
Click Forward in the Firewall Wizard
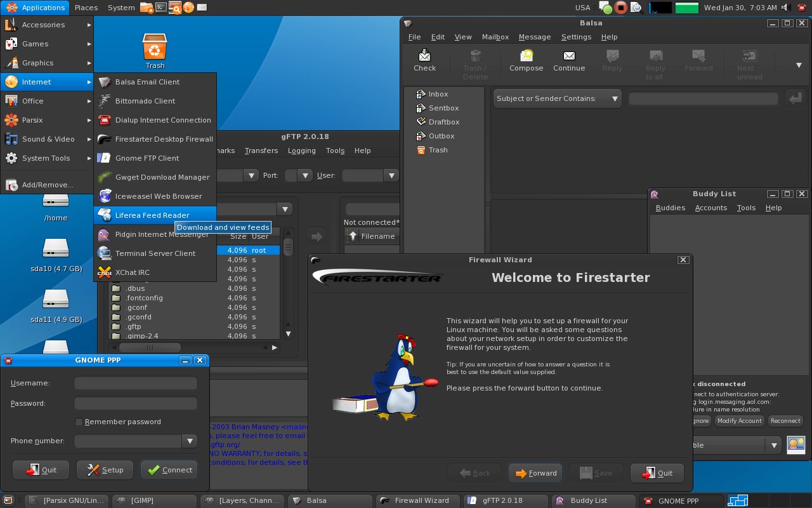[x=535, y=473]
